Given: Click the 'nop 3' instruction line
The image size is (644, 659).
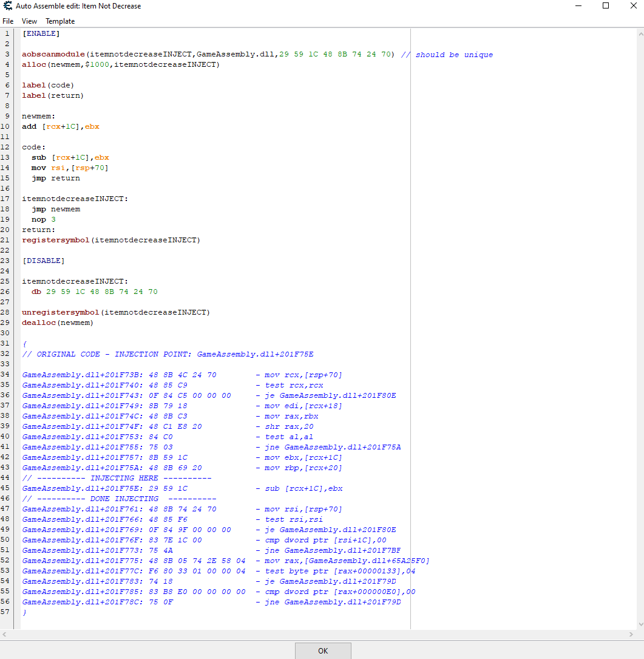Looking at the screenshot, I should click(x=44, y=219).
